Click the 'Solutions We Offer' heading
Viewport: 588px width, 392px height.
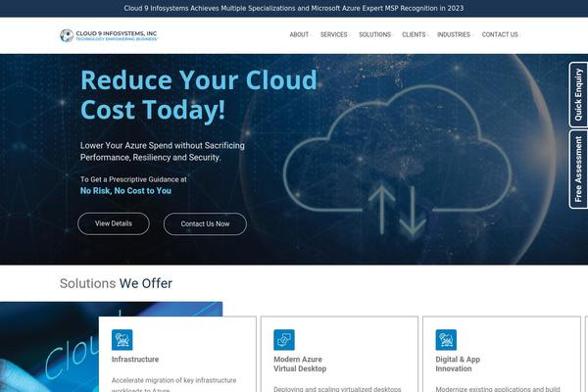coord(116,283)
